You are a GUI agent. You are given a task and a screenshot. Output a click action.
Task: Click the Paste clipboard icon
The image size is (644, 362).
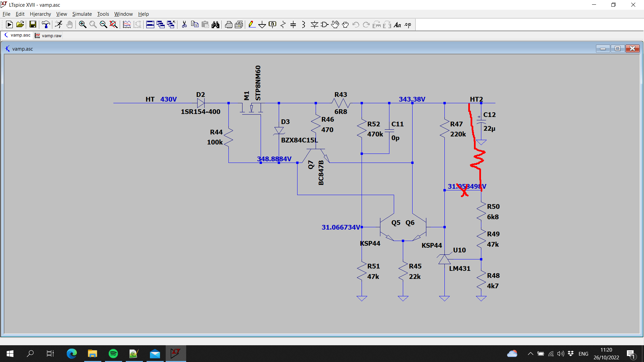205,24
